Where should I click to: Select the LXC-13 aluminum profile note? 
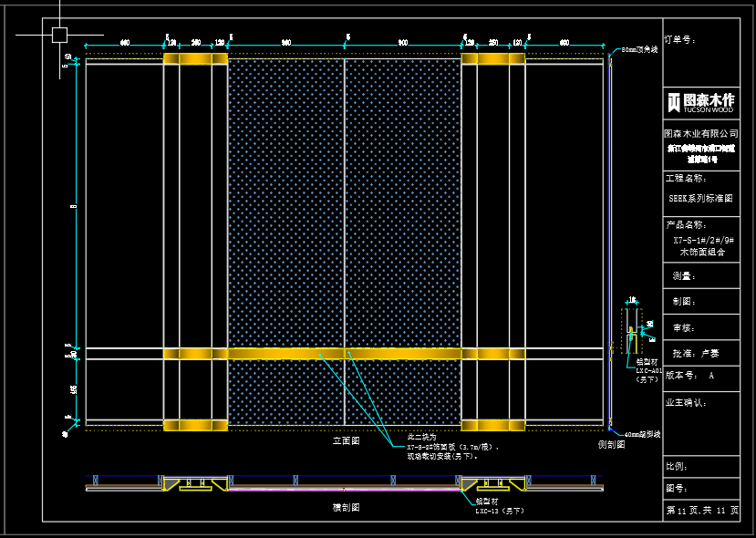click(500, 511)
